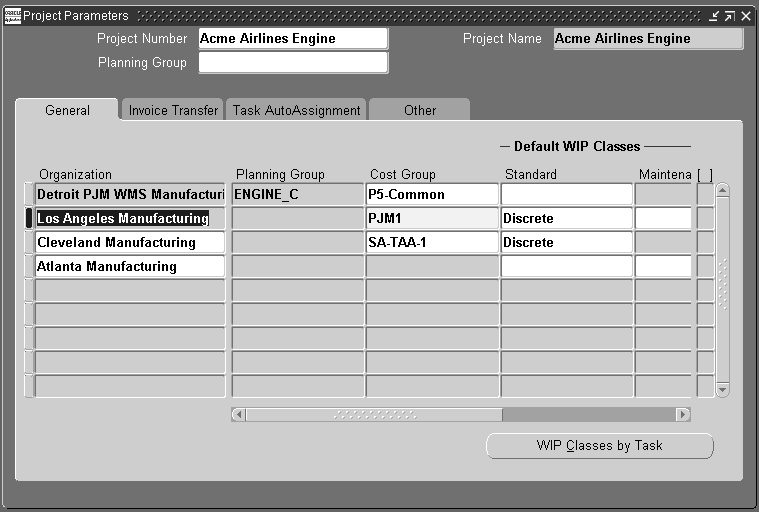Switch to the General tab
The height and width of the screenshot is (512, 759).
pos(67,110)
